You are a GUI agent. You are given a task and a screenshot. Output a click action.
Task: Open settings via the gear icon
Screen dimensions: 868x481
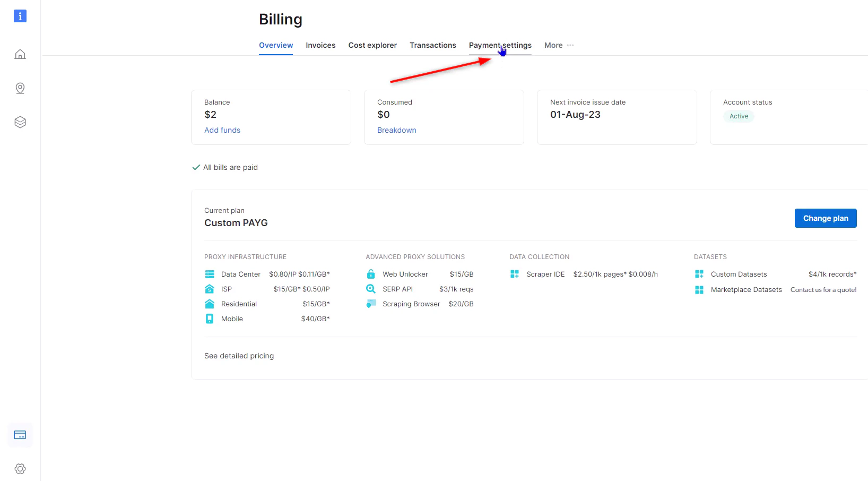[x=20, y=468]
